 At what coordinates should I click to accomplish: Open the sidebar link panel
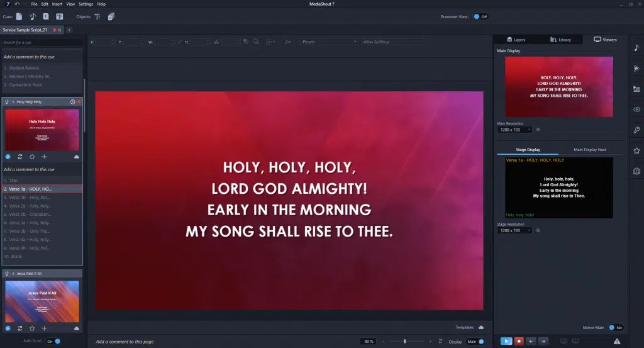tap(636, 109)
